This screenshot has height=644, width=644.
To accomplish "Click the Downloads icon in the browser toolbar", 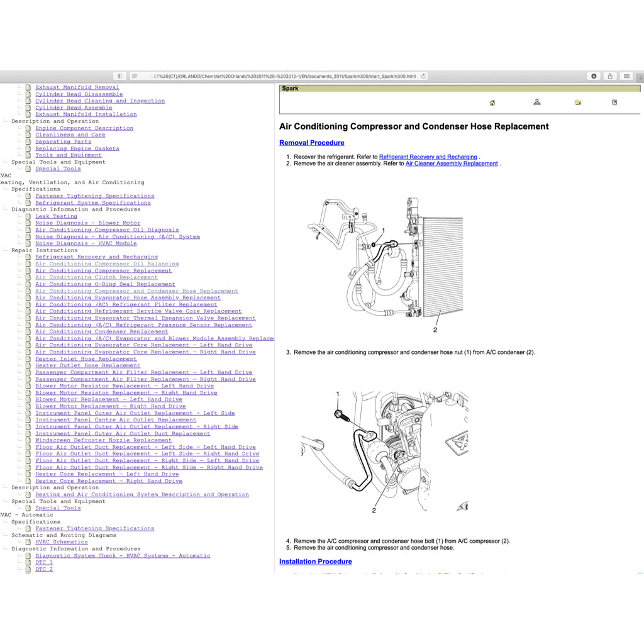I will coord(593,75).
